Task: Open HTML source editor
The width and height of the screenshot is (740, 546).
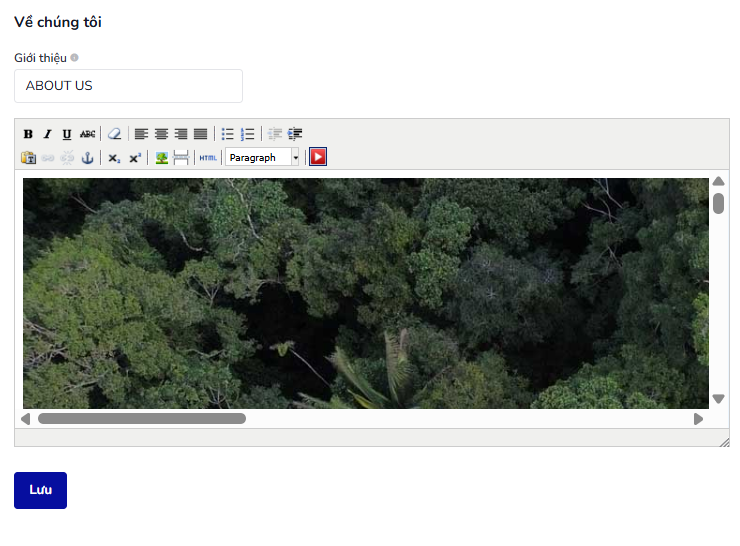Action: click(x=208, y=158)
